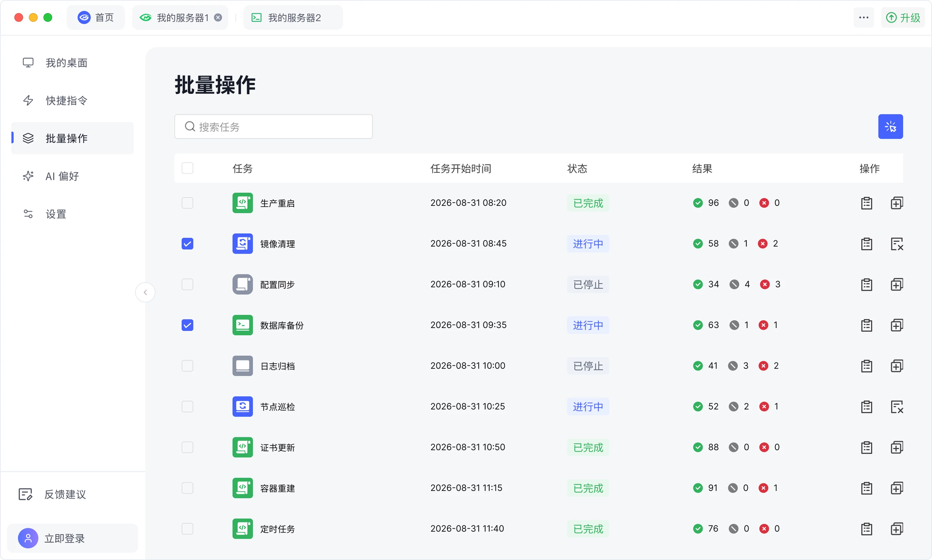
Task: Open log icon for 容器重建 task
Action: (866, 488)
